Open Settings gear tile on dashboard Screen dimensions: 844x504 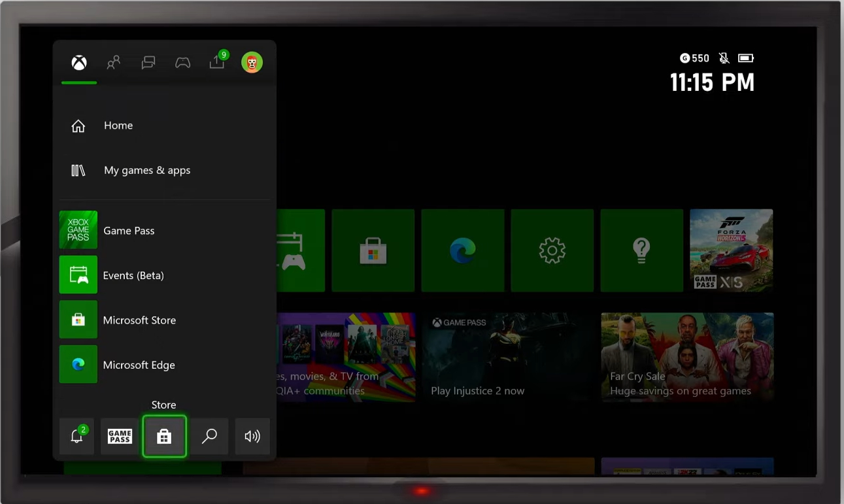[552, 250]
